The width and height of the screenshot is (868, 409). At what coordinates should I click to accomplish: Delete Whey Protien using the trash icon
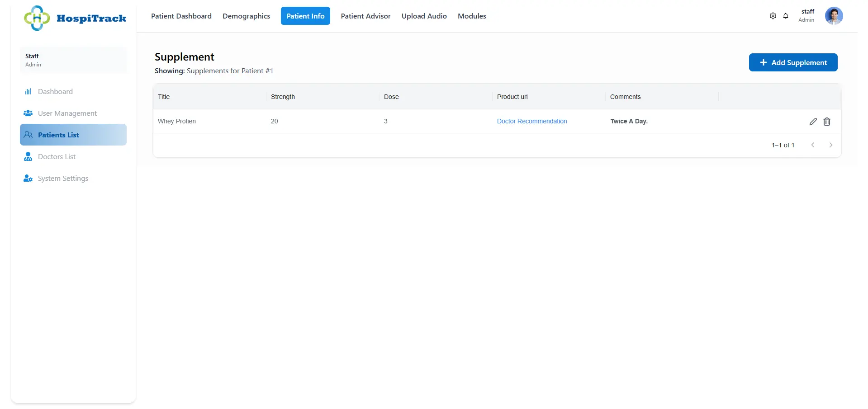[827, 122]
